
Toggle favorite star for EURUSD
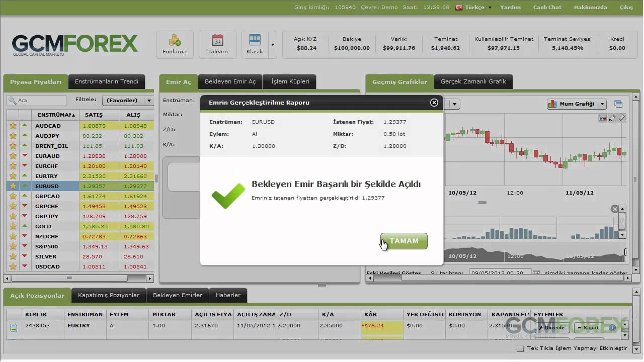pyautogui.click(x=13, y=186)
